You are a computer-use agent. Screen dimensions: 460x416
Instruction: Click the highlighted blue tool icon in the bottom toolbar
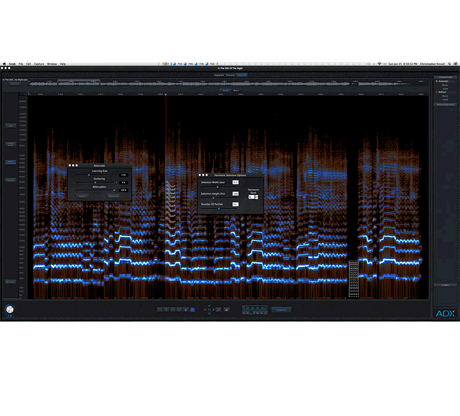click(192, 310)
